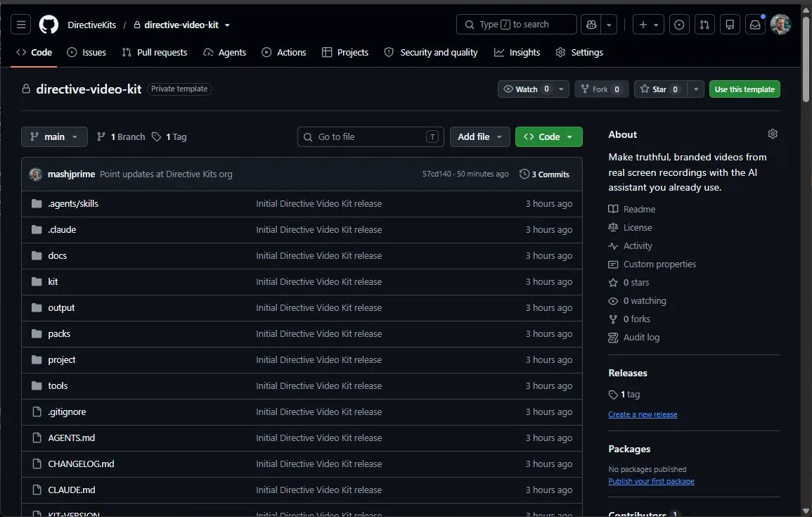
Task: Open the notifications inbox icon
Action: (755, 25)
